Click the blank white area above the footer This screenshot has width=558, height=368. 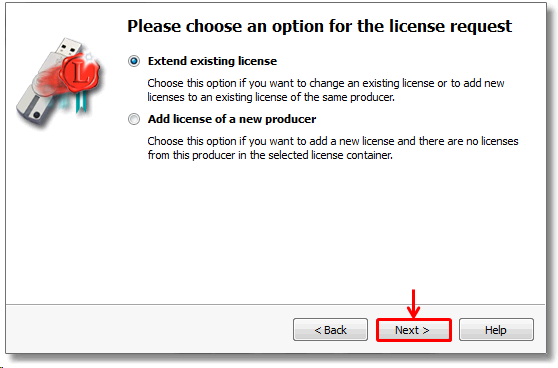(x=275, y=231)
